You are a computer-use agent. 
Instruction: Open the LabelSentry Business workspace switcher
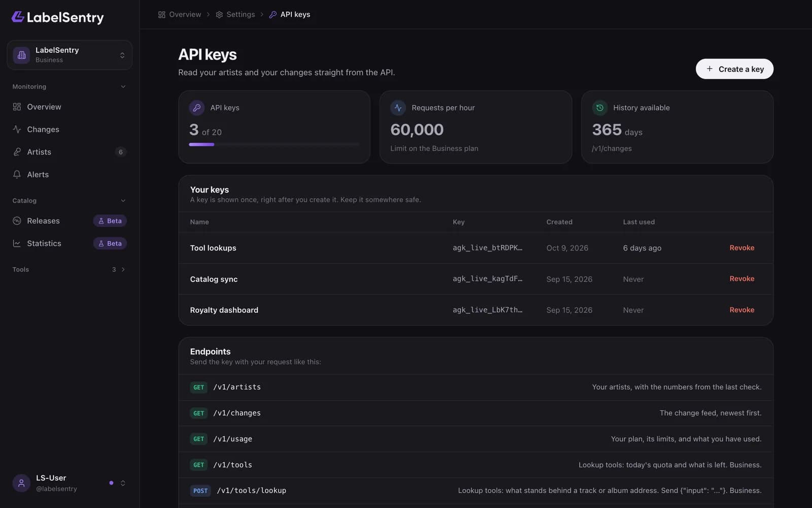[70, 55]
